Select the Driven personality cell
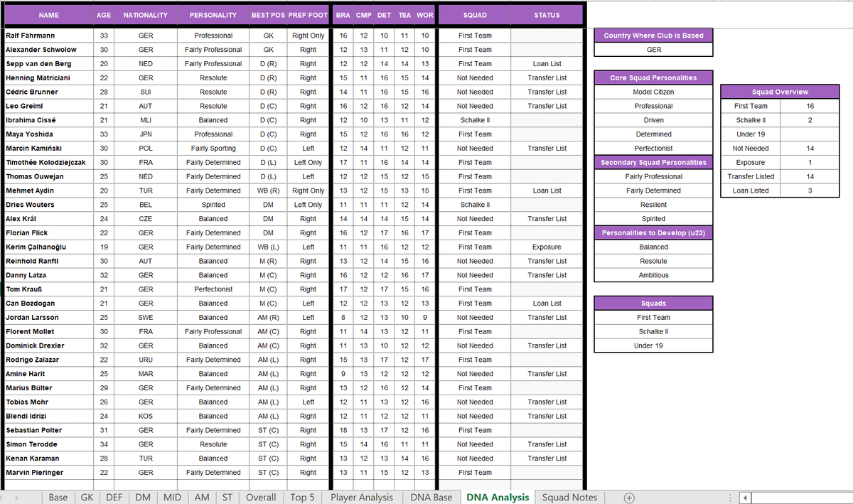Image resolution: width=853 pixels, height=504 pixels. pos(653,120)
